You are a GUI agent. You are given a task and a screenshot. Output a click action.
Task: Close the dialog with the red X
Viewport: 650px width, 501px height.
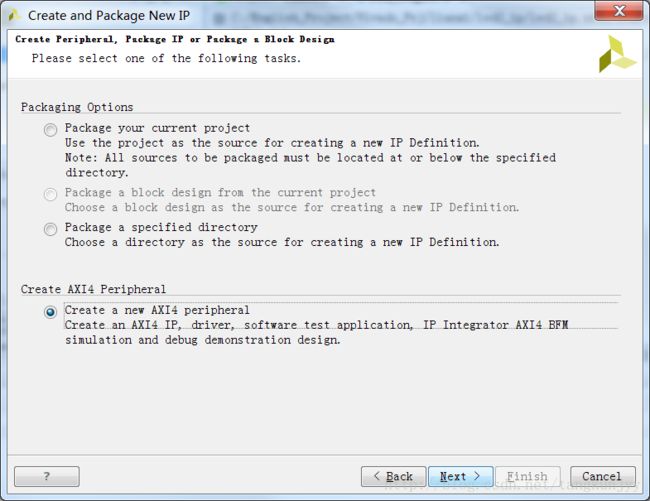click(619, 11)
